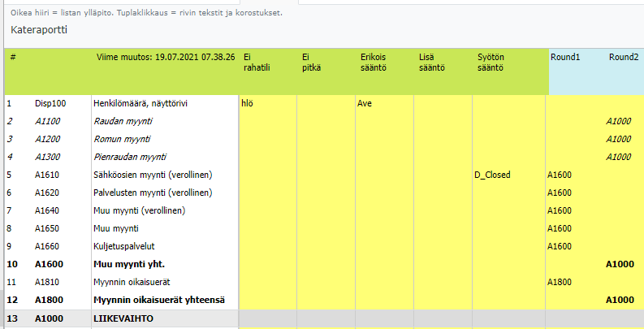Click Round2 A1000 cell for Raudan myynti
Screen dimensions: 644x329
tap(620, 121)
